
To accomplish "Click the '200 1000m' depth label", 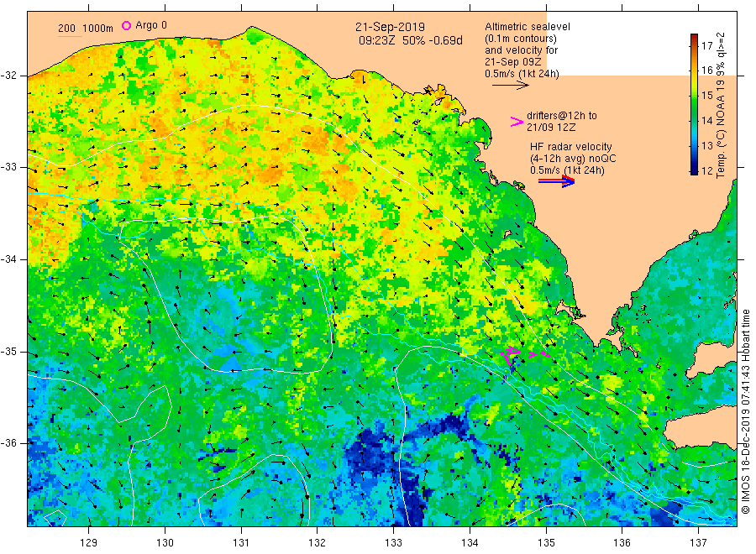I will [x=86, y=29].
